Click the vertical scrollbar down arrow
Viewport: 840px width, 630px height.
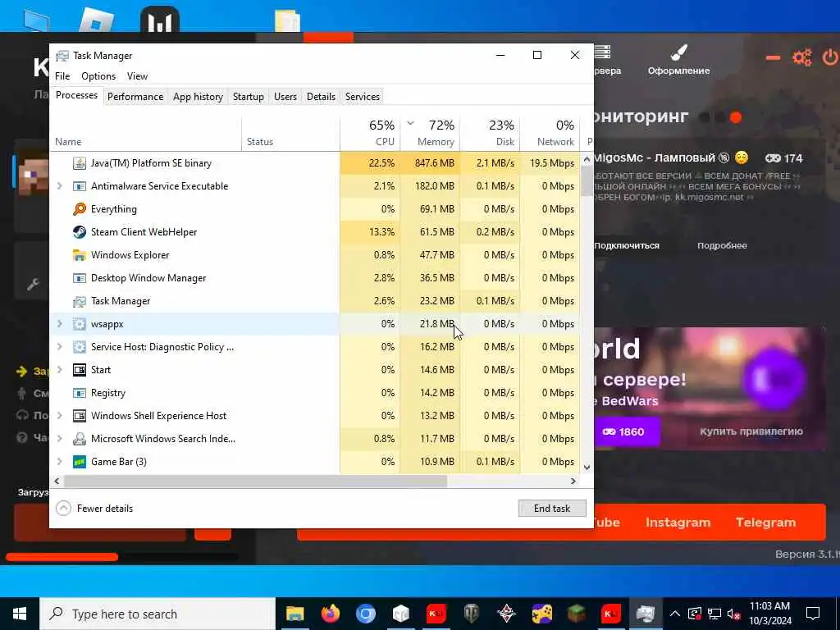pyautogui.click(x=587, y=467)
